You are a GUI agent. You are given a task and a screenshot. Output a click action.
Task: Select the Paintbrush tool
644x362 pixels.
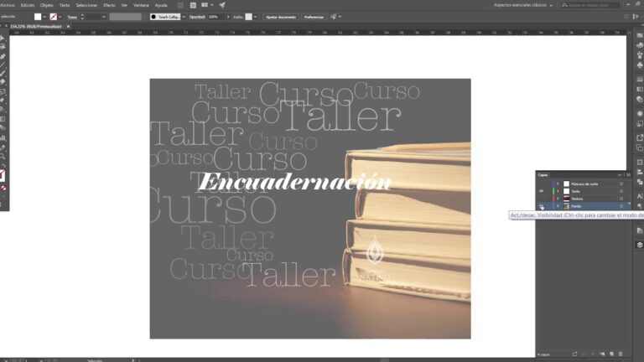3,74
